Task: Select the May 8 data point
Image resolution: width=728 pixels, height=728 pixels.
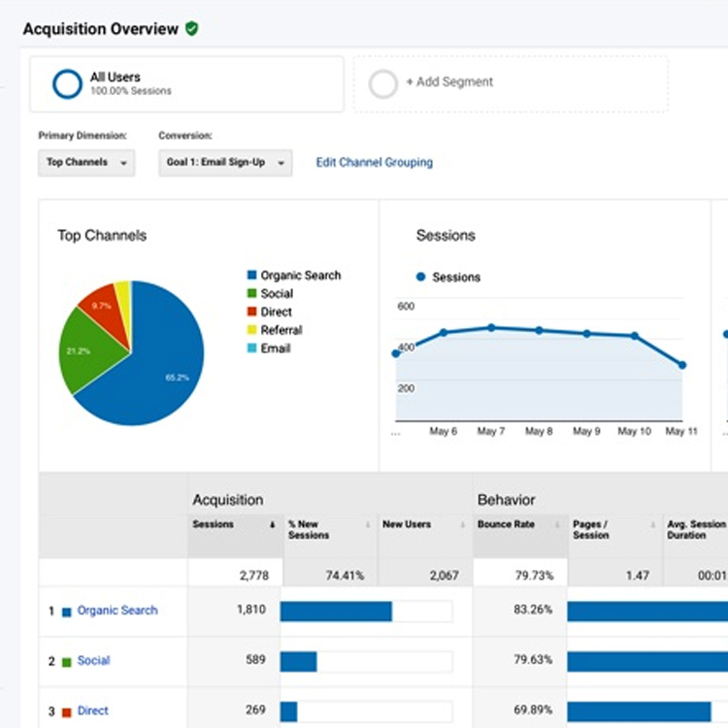Action: click(539, 331)
